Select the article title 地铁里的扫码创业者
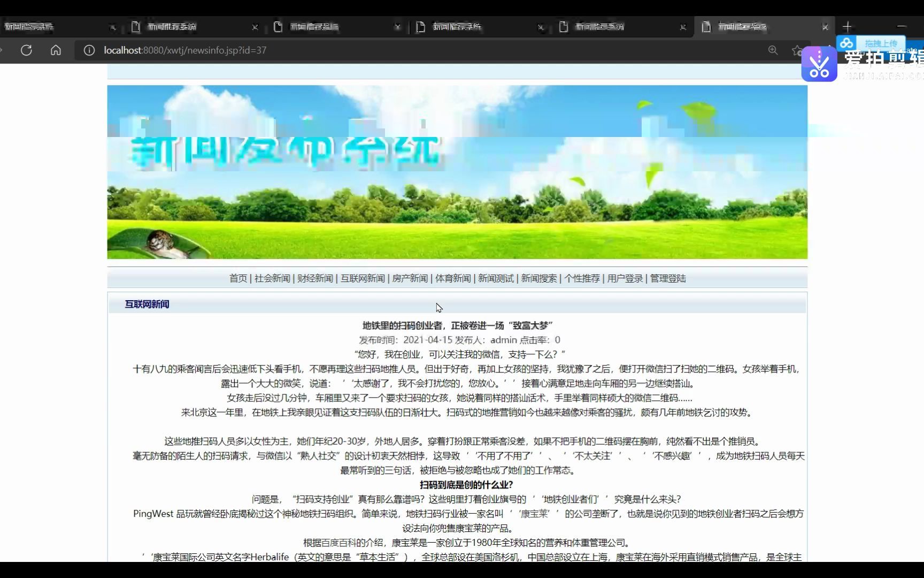 click(x=457, y=325)
